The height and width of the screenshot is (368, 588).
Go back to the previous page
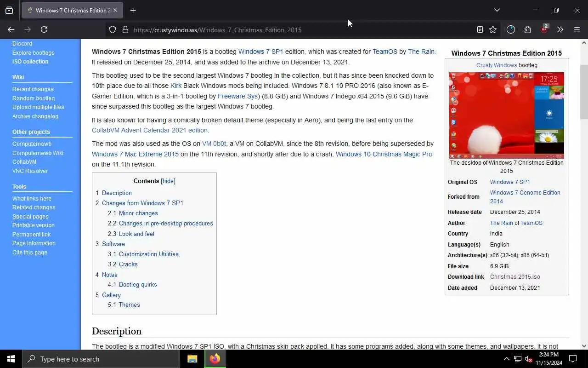click(11, 29)
